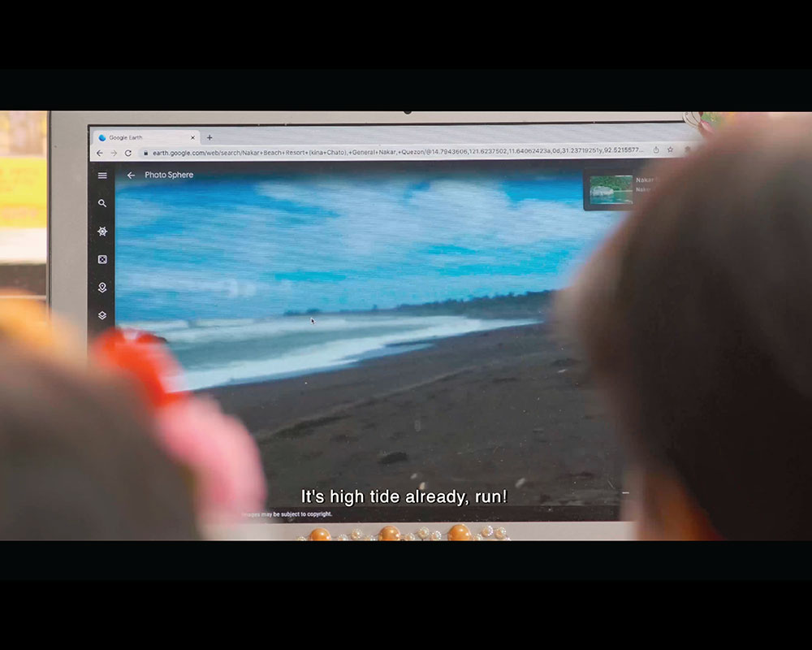
Task: Exit Photo Sphere with the back arrow
Action: [131, 175]
